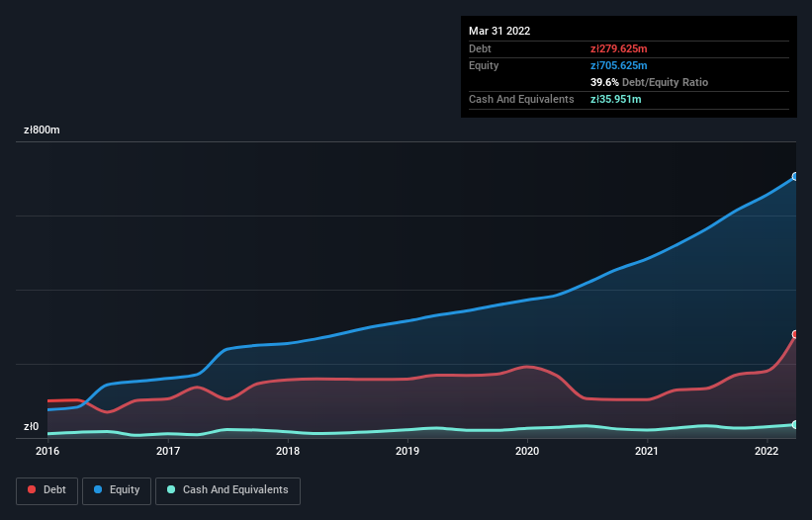812x520 pixels.
Task: Toggle the Debt series legend button
Action: pyautogui.click(x=47, y=490)
